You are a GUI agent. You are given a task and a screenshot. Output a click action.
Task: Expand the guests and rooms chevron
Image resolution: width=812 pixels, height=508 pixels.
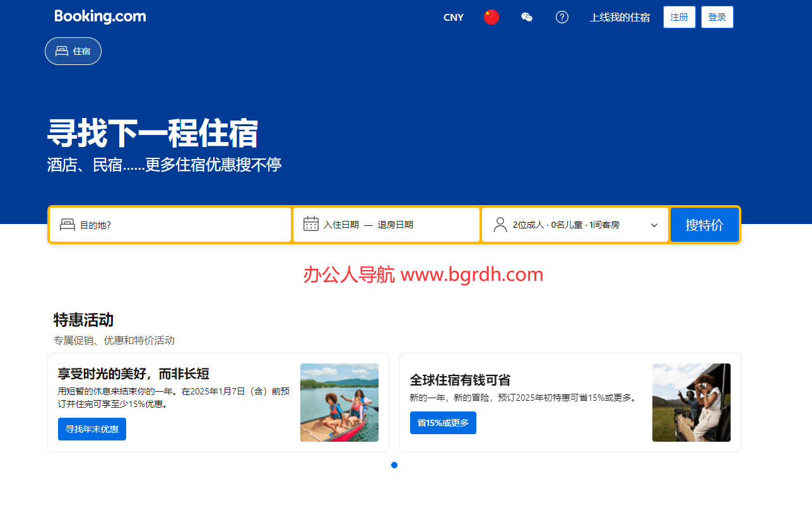(x=654, y=225)
